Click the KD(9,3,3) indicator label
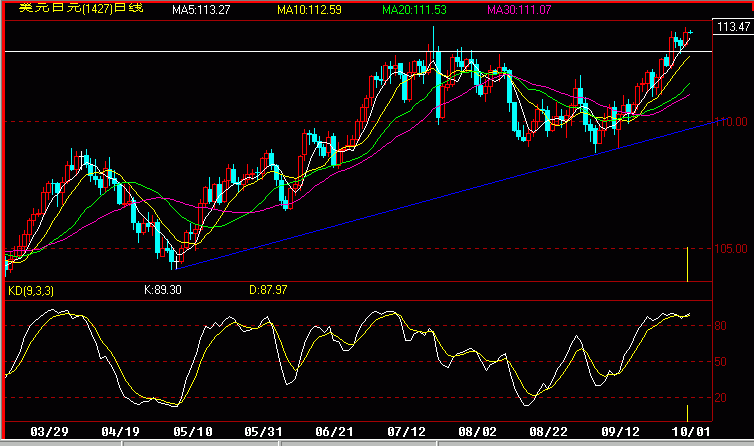Viewport: 754px width, 446px height. [31, 291]
